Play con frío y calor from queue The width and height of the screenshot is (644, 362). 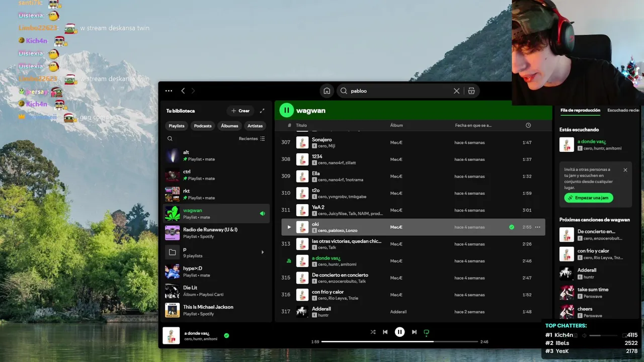pyautogui.click(x=595, y=254)
